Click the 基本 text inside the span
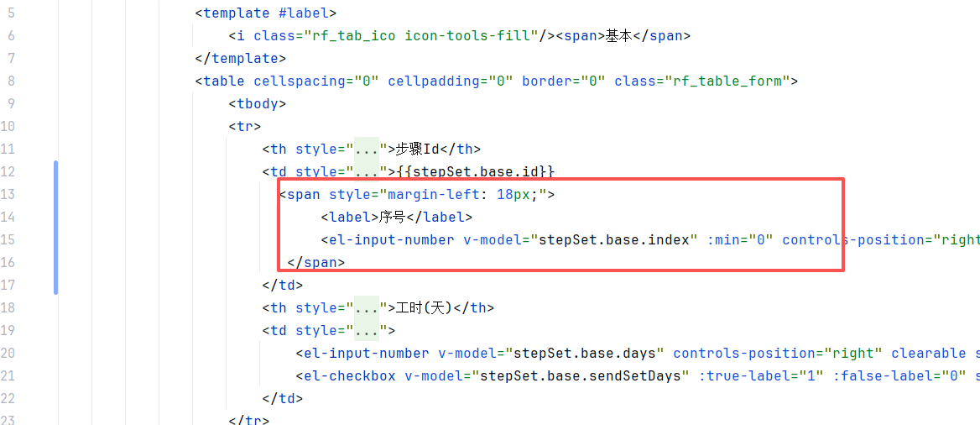 click(618, 35)
